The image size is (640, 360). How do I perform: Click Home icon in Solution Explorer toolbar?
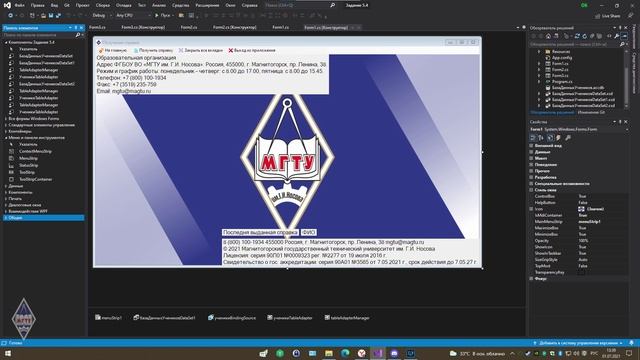[x=548, y=36]
